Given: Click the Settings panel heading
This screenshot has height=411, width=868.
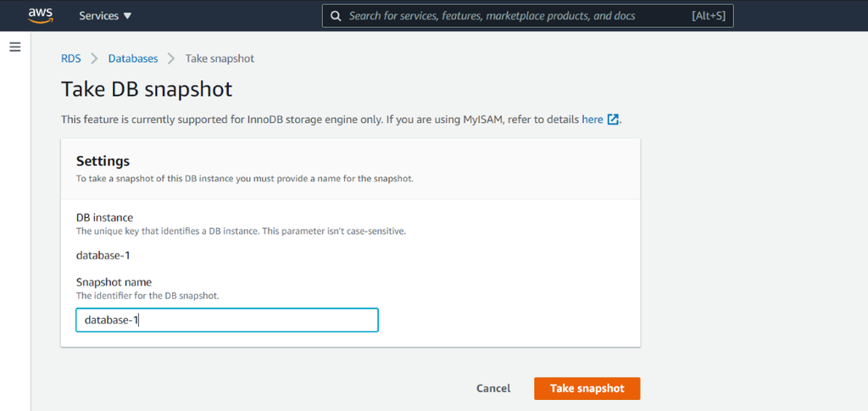Looking at the screenshot, I should point(103,161).
